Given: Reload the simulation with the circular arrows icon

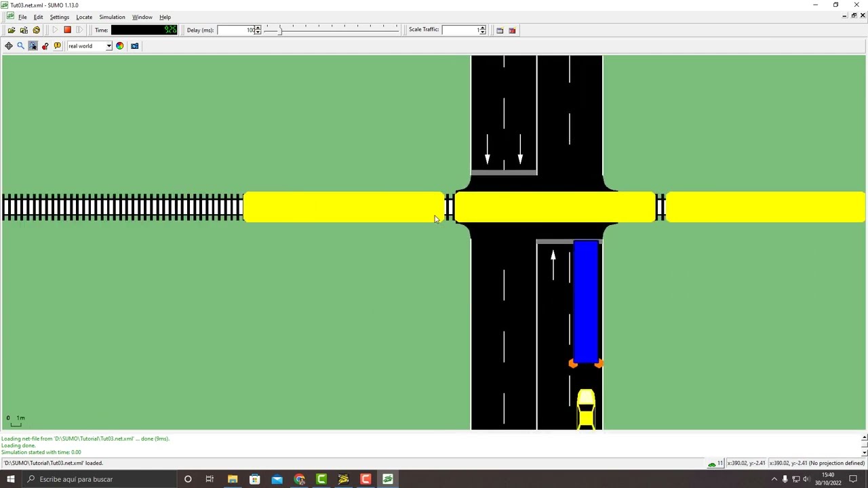Looking at the screenshot, I should (37, 30).
